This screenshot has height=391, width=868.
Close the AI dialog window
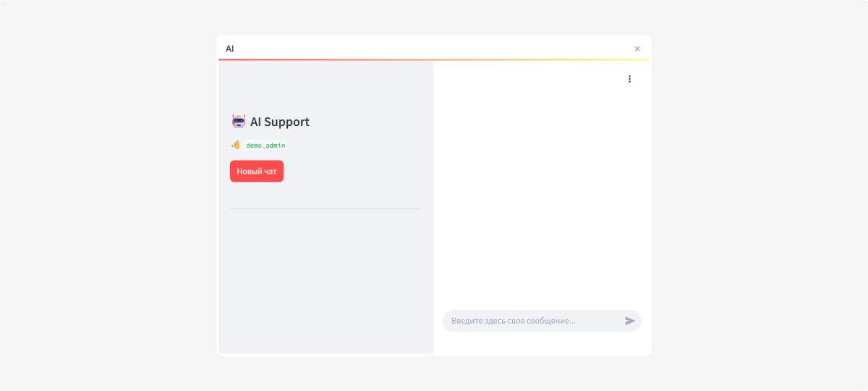[x=637, y=49]
